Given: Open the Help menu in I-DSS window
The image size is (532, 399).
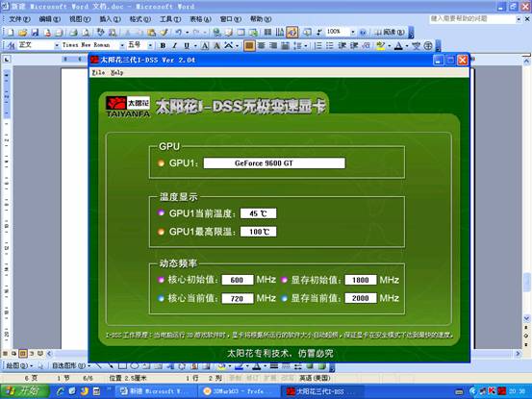Looking at the screenshot, I should (x=116, y=72).
